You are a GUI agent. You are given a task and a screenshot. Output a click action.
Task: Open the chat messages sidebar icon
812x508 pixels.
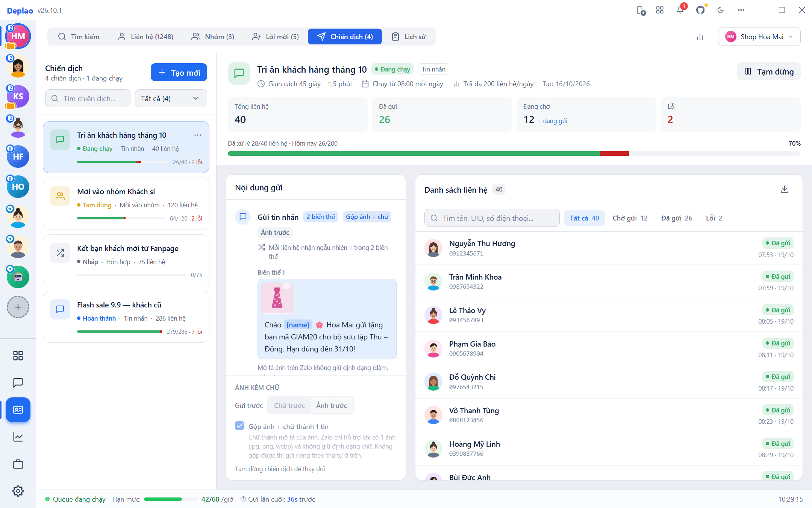pyautogui.click(x=18, y=383)
